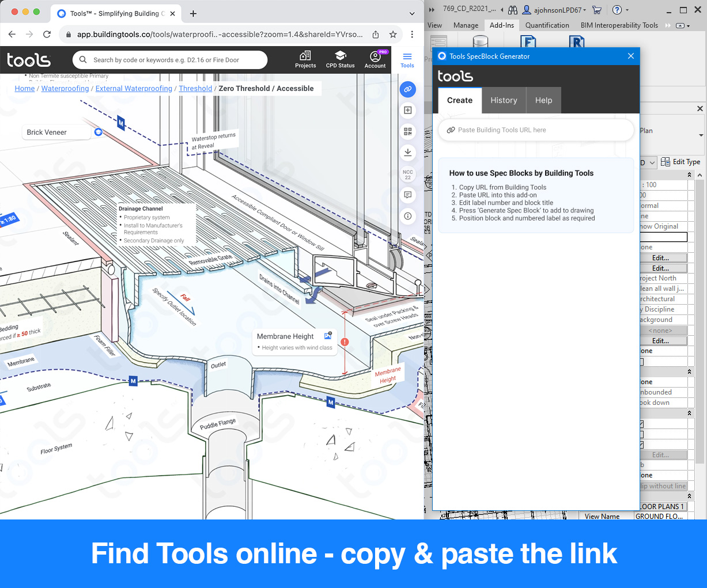Click Edit Type in Revit Properties
The height and width of the screenshot is (588, 707).
click(x=680, y=162)
